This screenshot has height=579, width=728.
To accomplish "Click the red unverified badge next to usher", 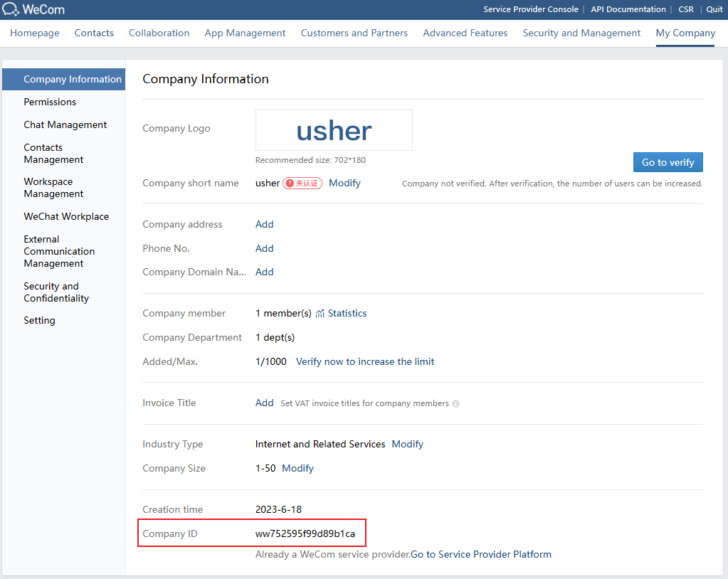I will click(x=302, y=184).
